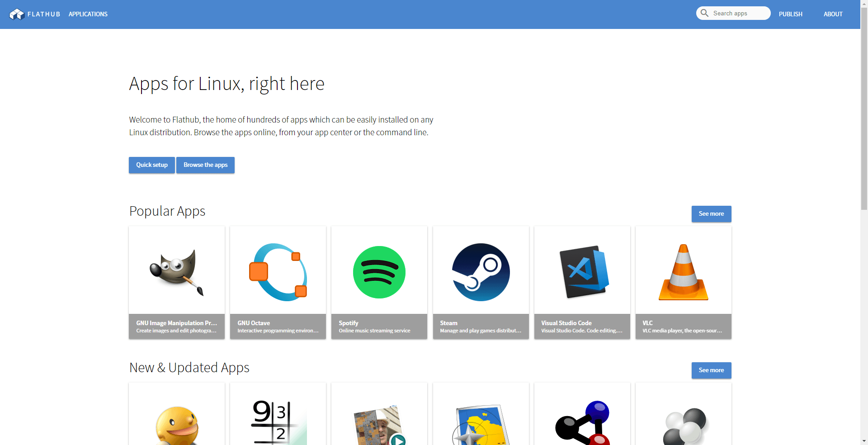See more New & Updated Apps
The height and width of the screenshot is (445, 868).
tap(712, 370)
